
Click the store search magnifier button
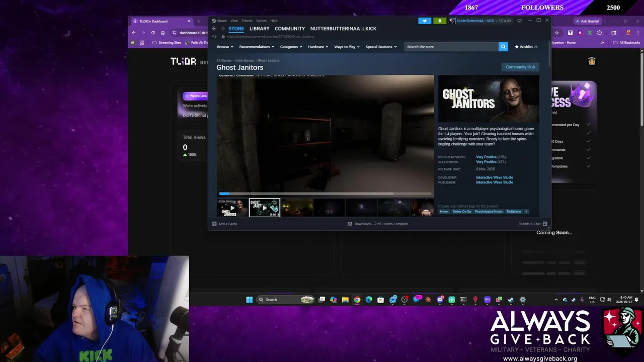503,47
